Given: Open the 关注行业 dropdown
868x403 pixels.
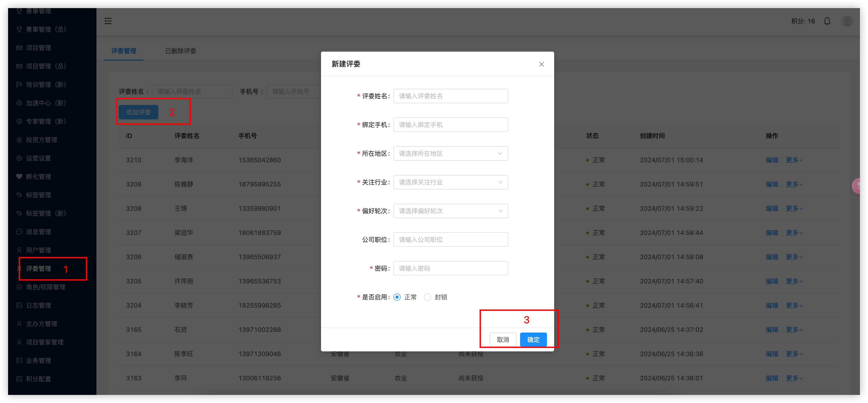Looking at the screenshot, I should pyautogui.click(x=451, y=182).
